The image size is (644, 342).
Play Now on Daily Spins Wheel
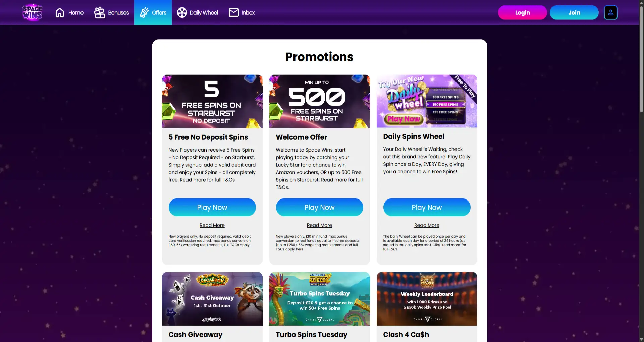tap(427, 207)
